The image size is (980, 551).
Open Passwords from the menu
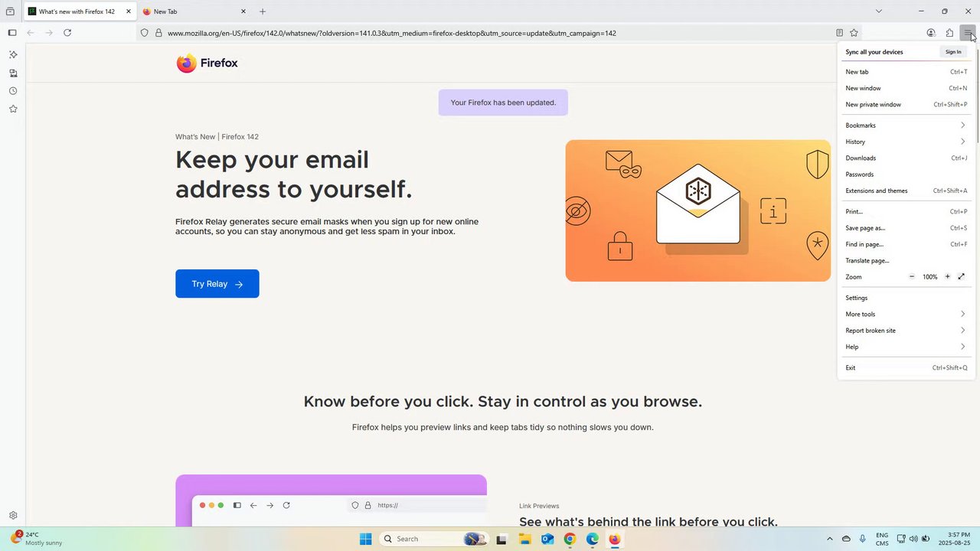(906, 174)
